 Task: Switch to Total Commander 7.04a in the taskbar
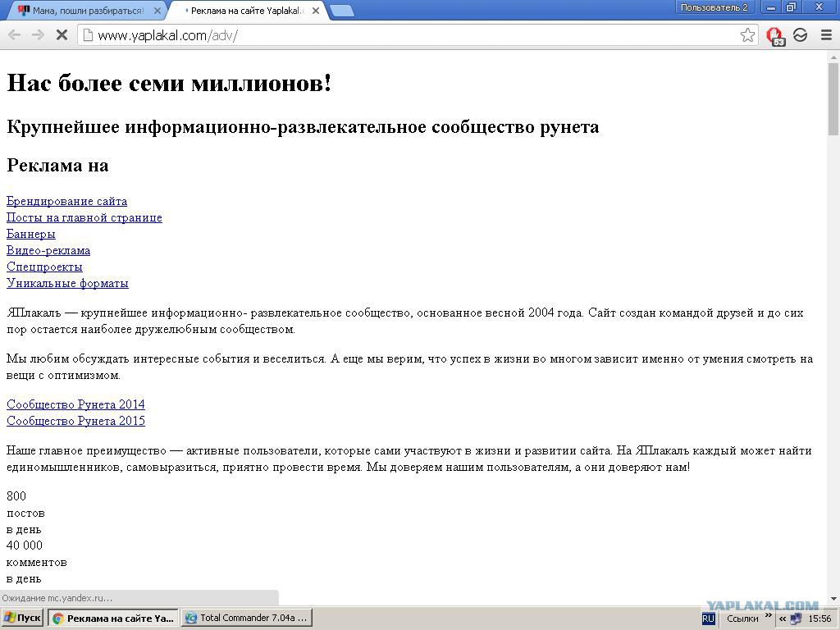(x=246, y=619)
